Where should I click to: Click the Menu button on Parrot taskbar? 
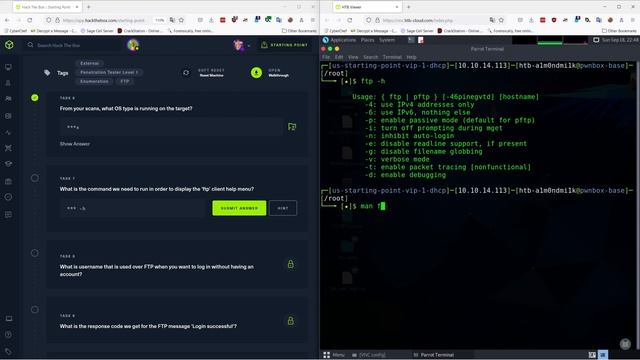tap(334, 355)
